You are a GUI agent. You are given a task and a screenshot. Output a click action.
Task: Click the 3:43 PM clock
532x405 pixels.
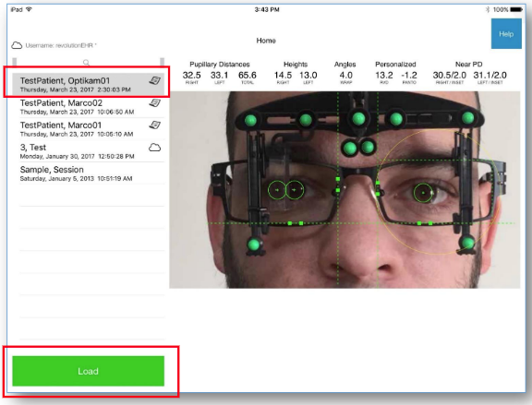coord(267,9)
